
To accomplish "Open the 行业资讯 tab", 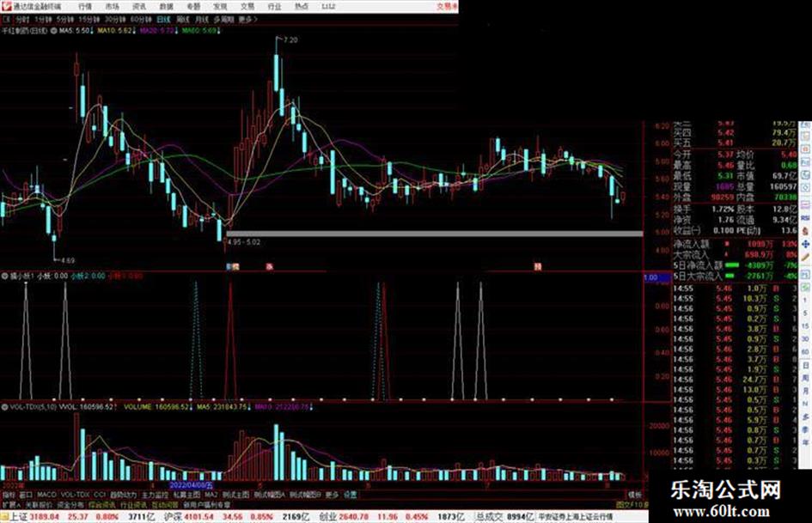I will pyautogui.click(x=133, y=504).
